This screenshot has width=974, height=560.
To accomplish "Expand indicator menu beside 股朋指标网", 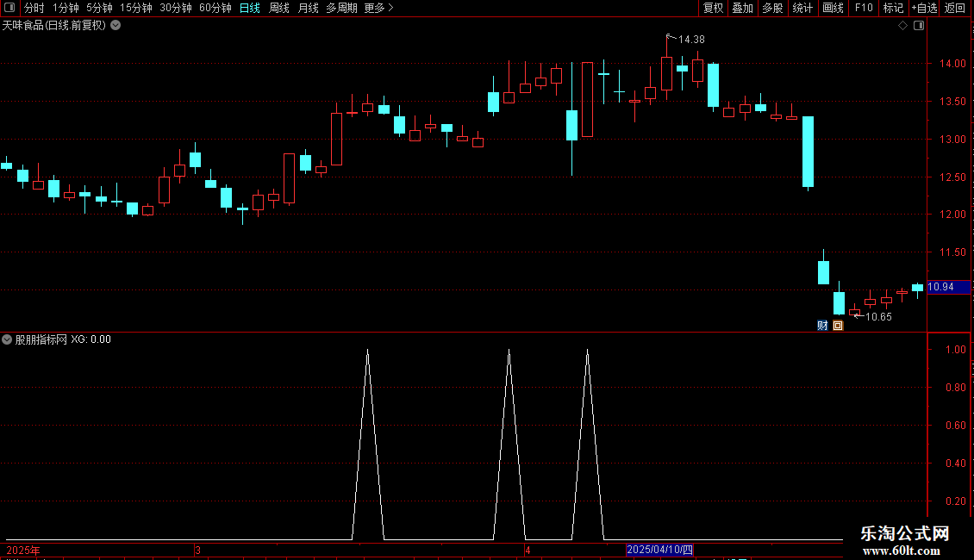I will (7, 339).
